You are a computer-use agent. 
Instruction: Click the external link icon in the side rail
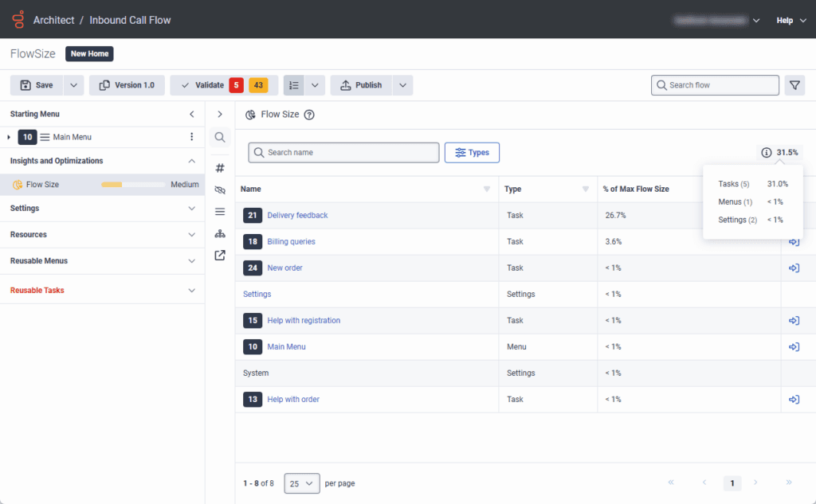[x=220, y=256]
